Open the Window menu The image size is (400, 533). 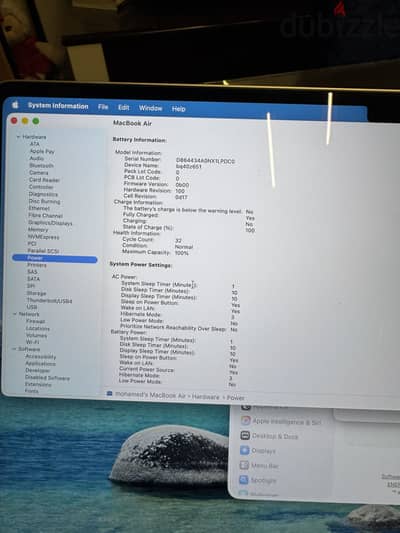pyautogui.click(x=150, y=108)
